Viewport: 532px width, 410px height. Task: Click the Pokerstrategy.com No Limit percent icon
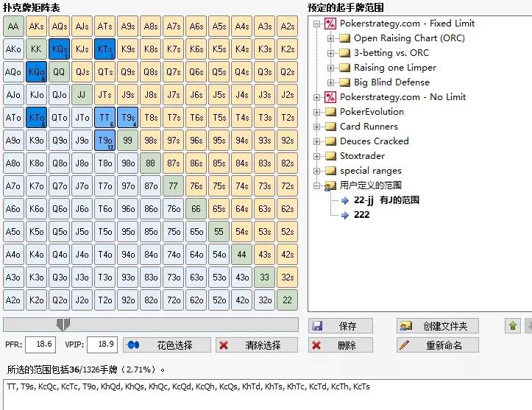[330, 97]
